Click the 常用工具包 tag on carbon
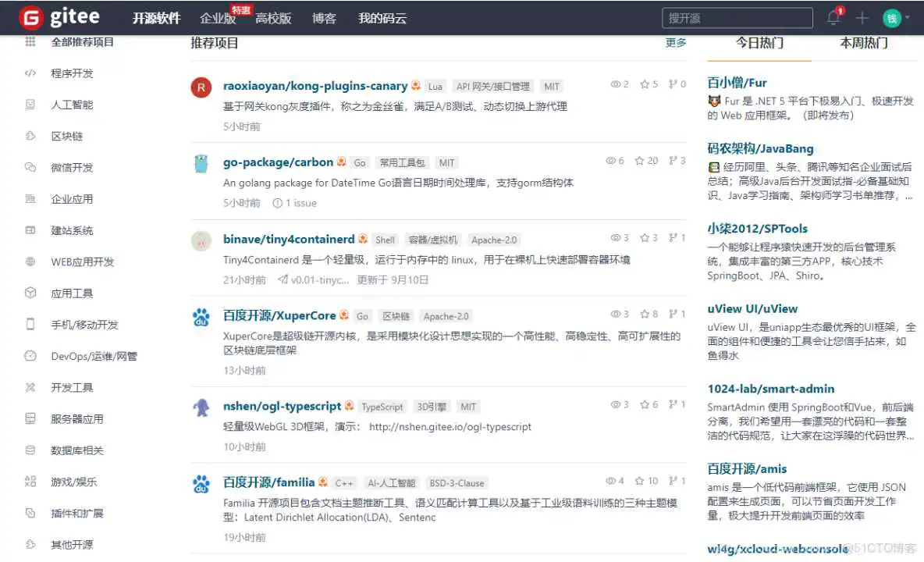924x562 pixels. point(402,162)
